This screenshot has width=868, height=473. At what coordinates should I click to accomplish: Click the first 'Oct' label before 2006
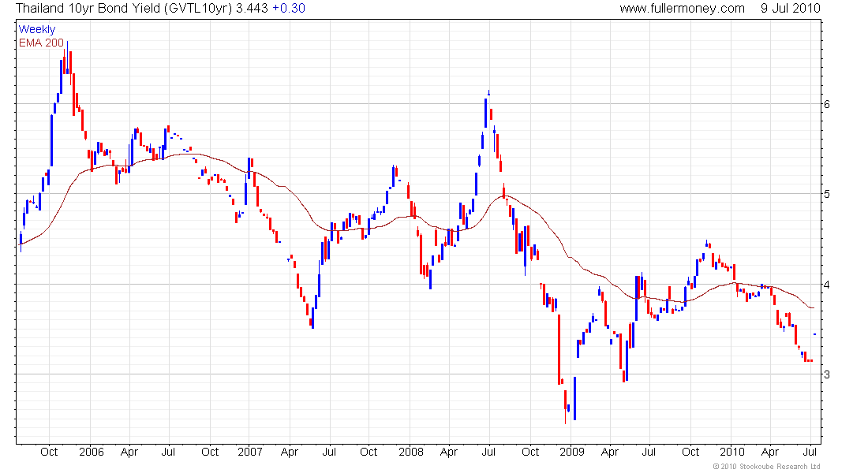pos(49,452)
